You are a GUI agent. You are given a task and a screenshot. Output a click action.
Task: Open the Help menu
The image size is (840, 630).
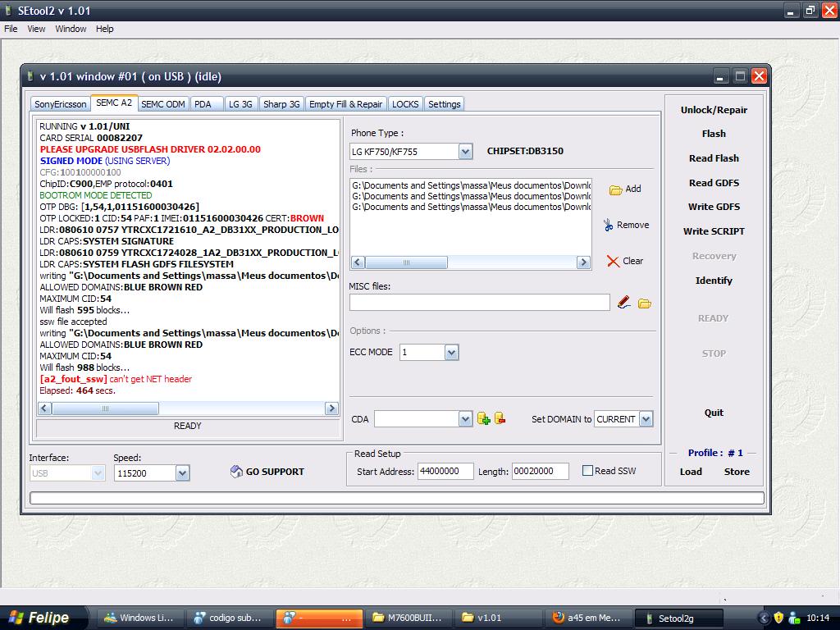[x=104, y=29]
